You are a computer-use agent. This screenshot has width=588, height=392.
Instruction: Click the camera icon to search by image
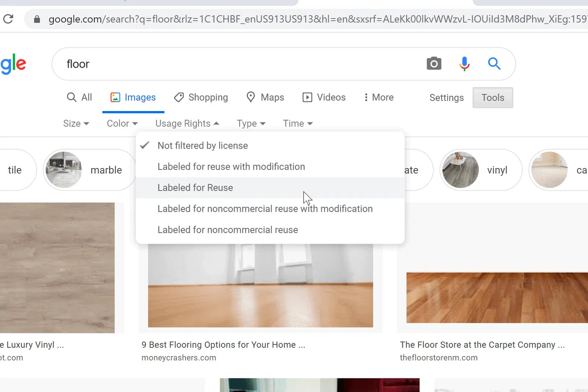click(x=434, y=64)
